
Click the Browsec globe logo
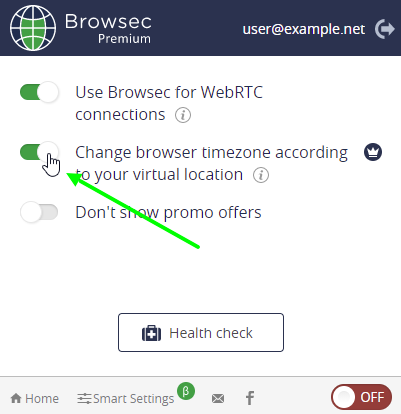[x=33, y=28]
